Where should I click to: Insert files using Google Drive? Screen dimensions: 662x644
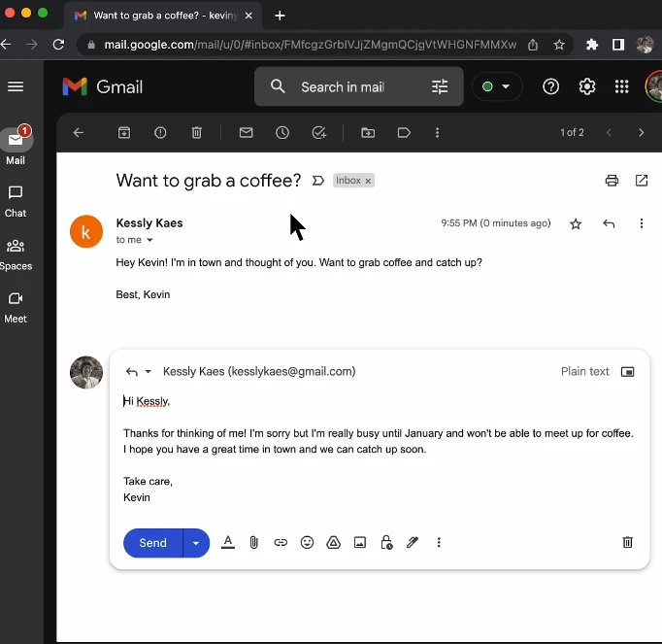point(334,543)
